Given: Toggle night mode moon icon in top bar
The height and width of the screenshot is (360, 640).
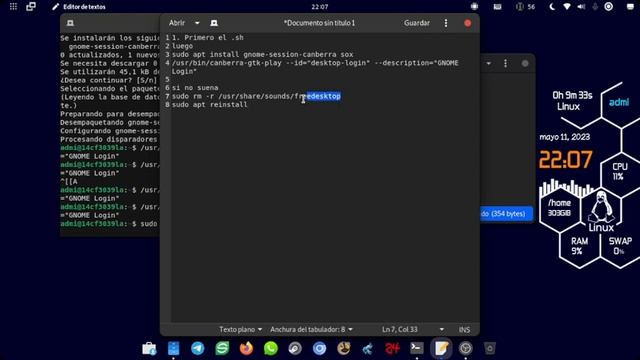Looking at the screenshot, I should pos(551,7).
